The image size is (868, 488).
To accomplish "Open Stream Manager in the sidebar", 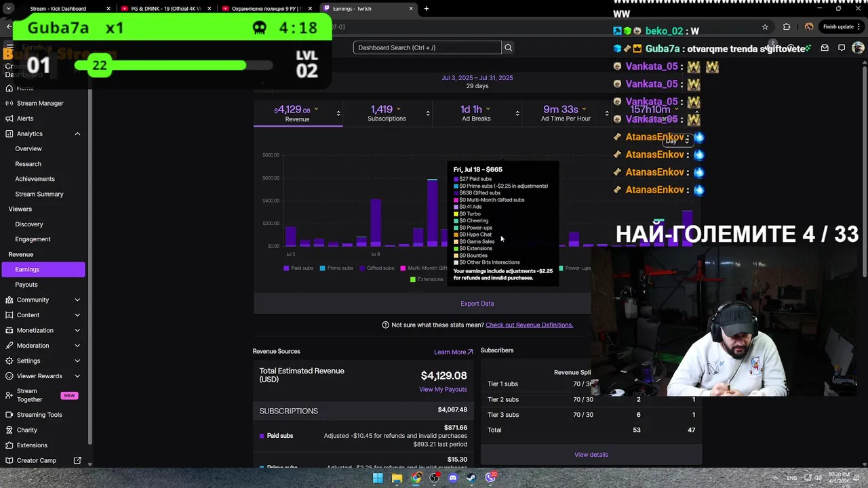I will point(40,103).
